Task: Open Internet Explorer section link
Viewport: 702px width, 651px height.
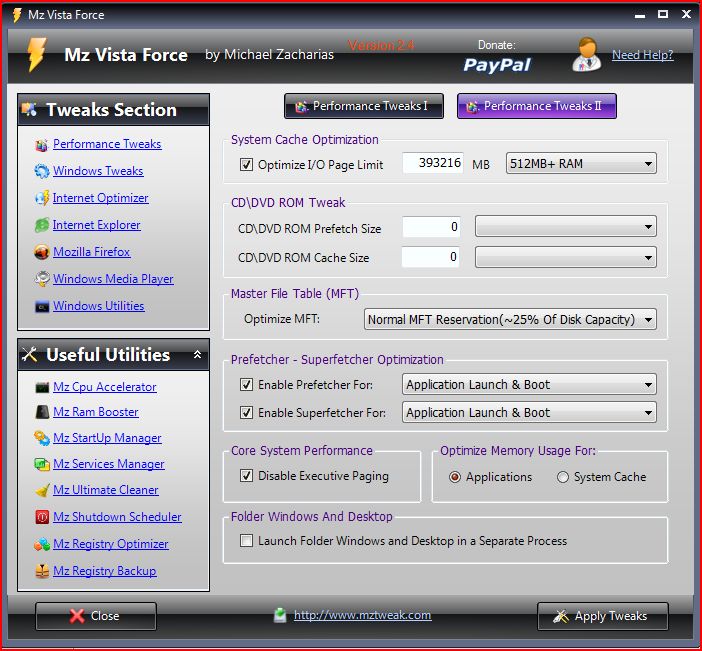Action: click(97, 225)
